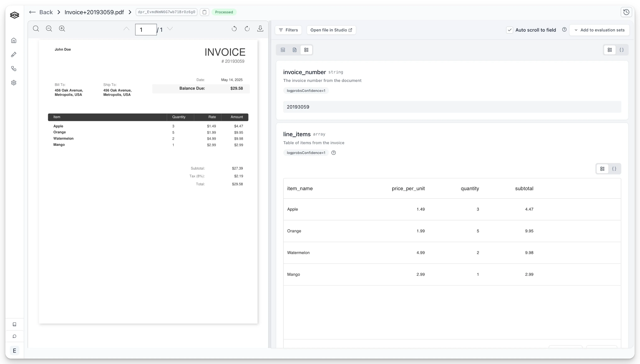
Task: Open help icon beside line_items confidence
Action: click(x=334, y=153)
